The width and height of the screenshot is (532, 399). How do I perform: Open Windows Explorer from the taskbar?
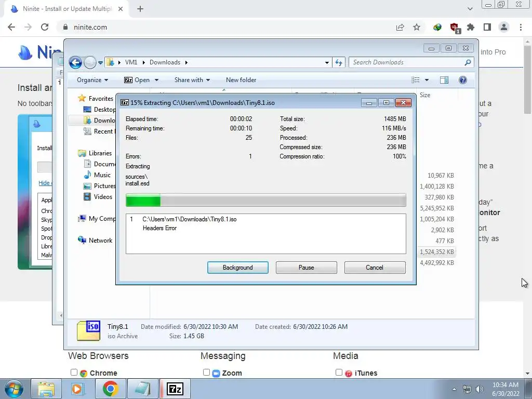(x=46, y=389)
